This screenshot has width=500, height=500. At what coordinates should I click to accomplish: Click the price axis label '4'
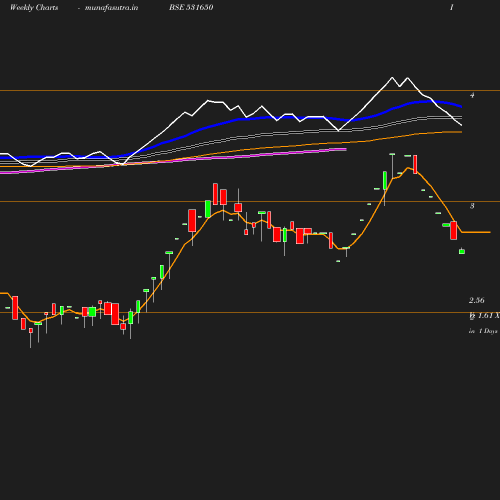pyautogui.click(x=472, y=95)
